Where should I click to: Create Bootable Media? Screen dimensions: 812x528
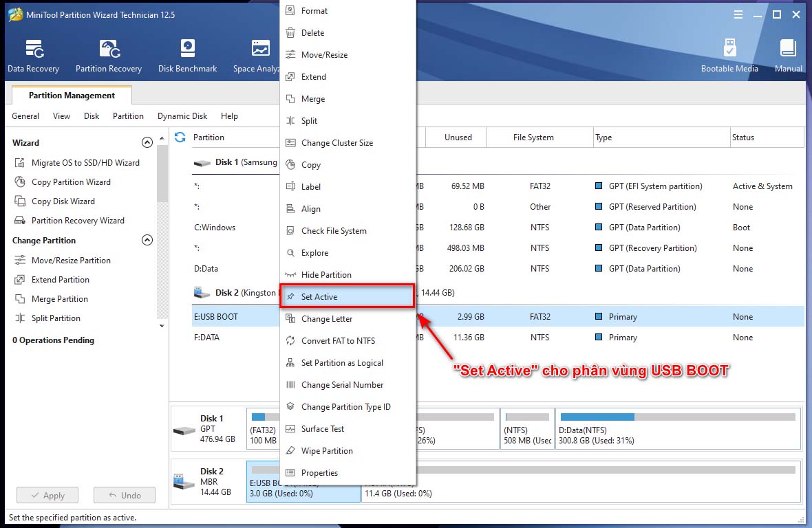tap(729, 56)
